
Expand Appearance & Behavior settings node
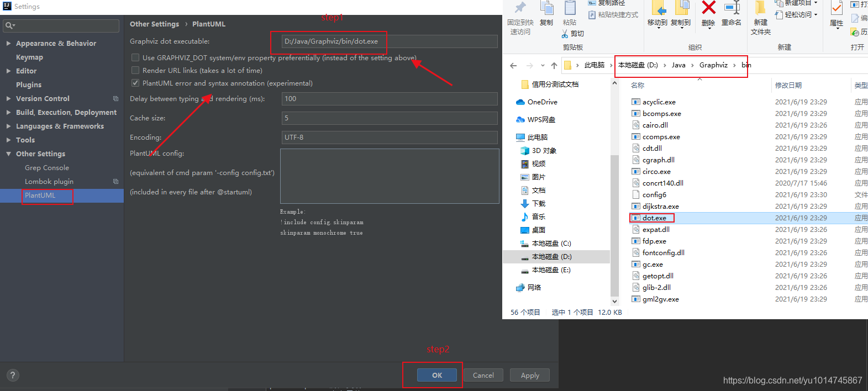(x=8, y=43)
